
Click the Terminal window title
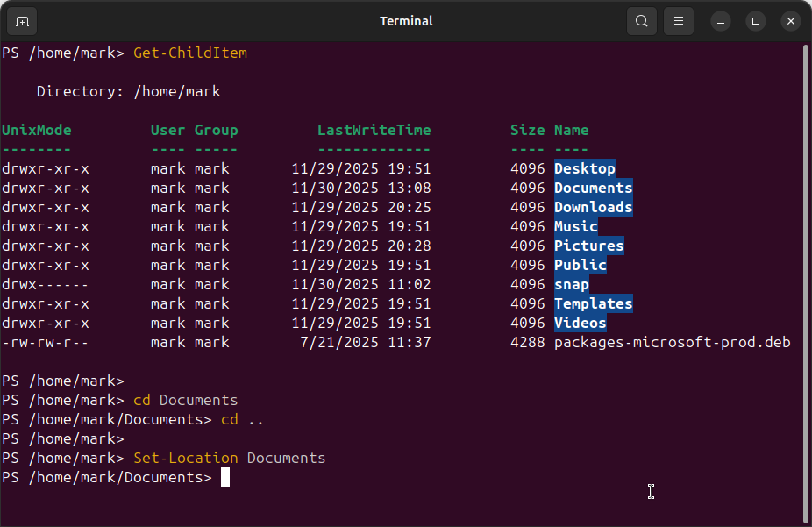(405, 20)
